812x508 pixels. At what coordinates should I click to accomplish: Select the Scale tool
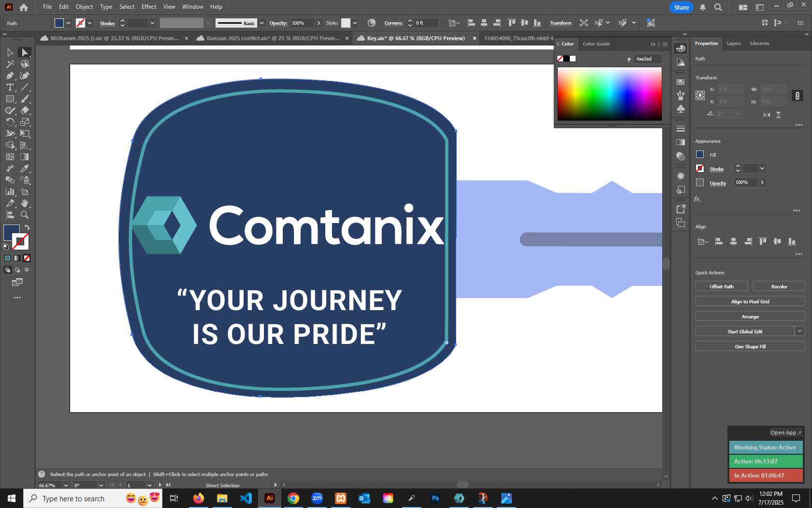click(x=25, y=122)
